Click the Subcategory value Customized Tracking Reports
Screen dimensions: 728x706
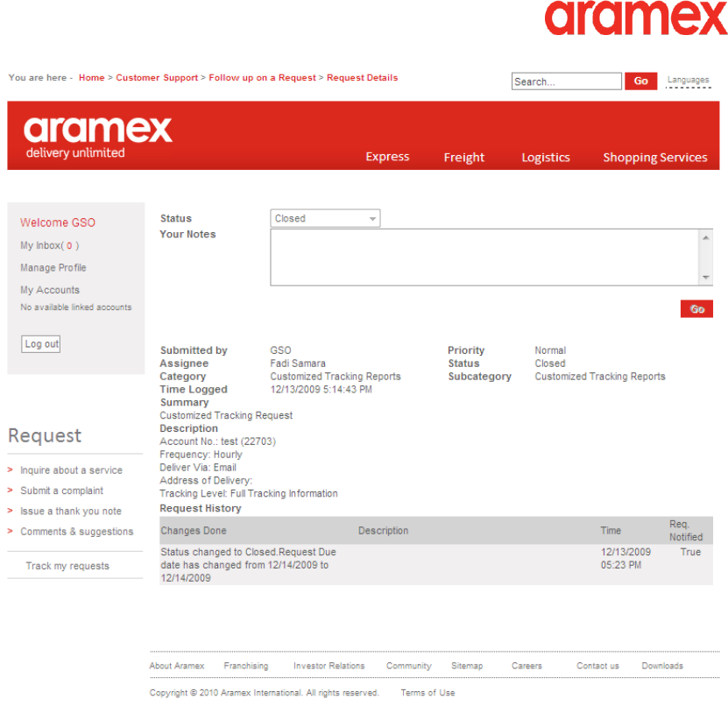[x=600, y=377]
